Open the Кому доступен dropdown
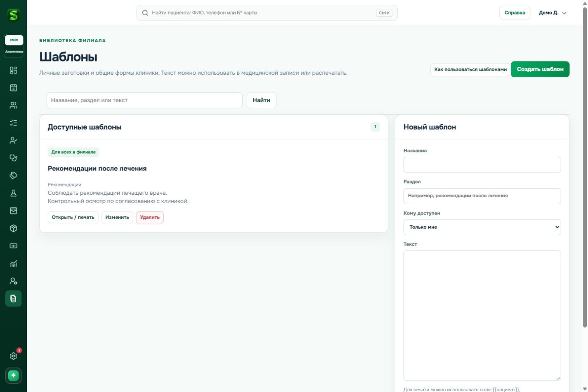This screenshot has width=588, height=392. coord(482,227)
